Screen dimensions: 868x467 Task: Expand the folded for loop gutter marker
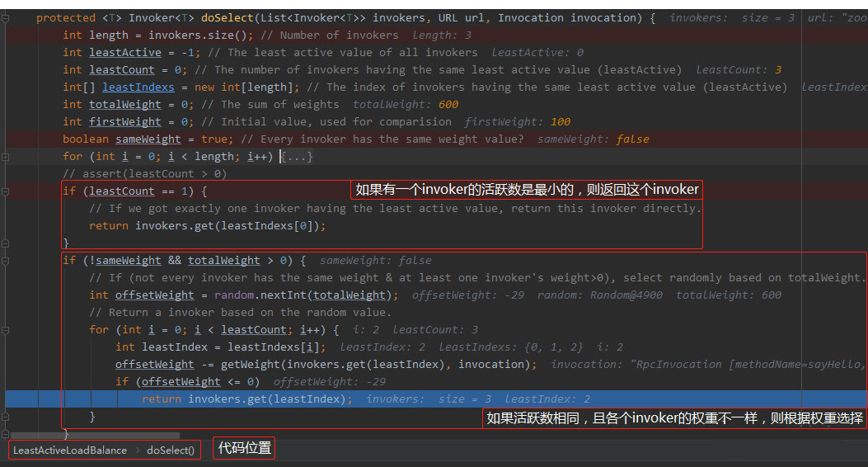[5, 157]
